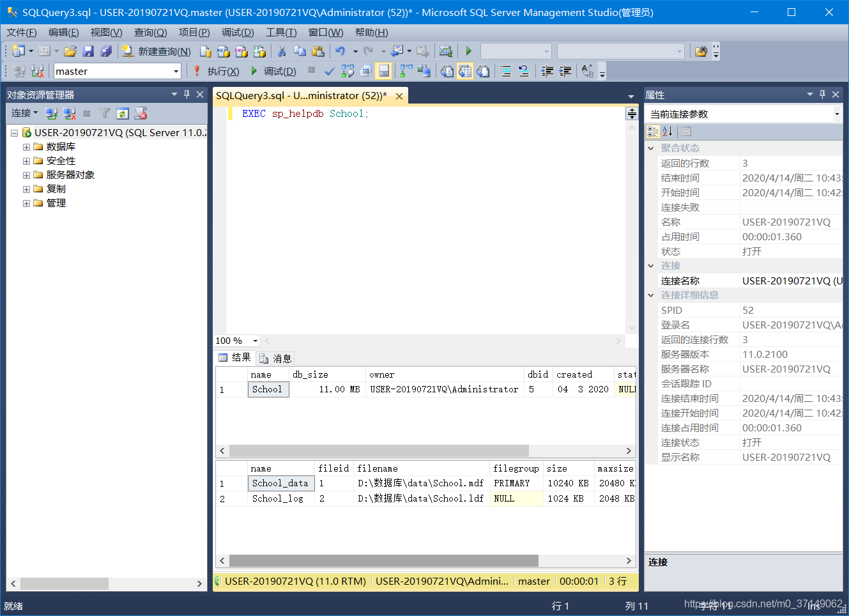This screenshot has width=849, height=616.
Task: Click the green Start Debugging arrow in top toolbar
Action: click(469, 51)
